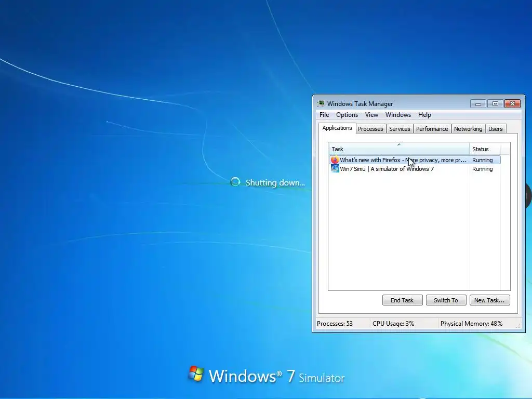Click the Windows Task Manager title text
The width and height of the screenshot is (532, 399).
click(360, 103)
